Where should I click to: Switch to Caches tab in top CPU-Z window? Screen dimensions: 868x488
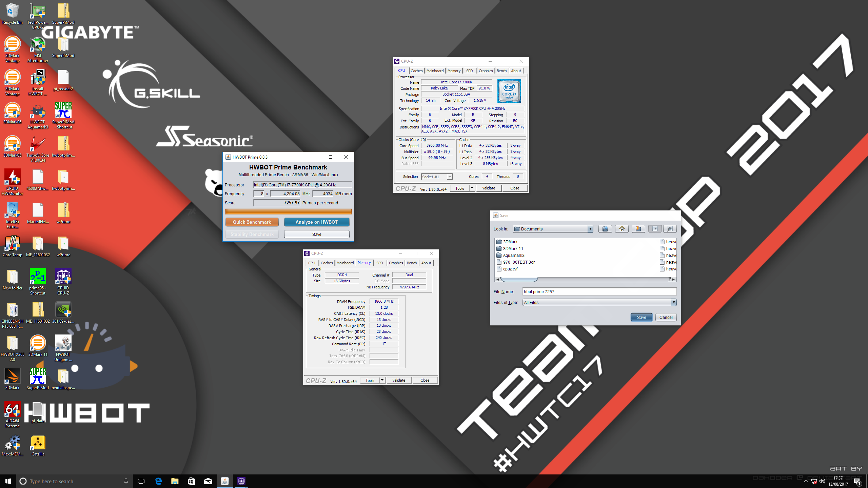tap(416, 71)
